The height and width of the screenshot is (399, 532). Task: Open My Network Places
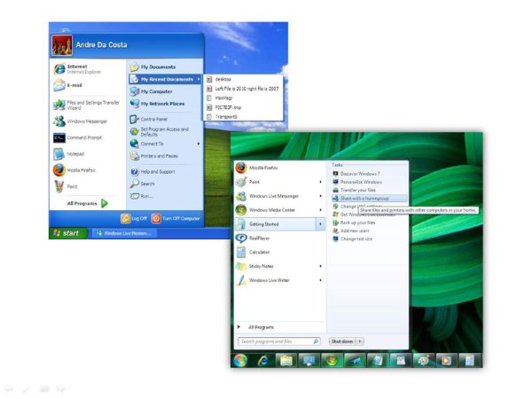pyautogui.click(x=157, y=104)
